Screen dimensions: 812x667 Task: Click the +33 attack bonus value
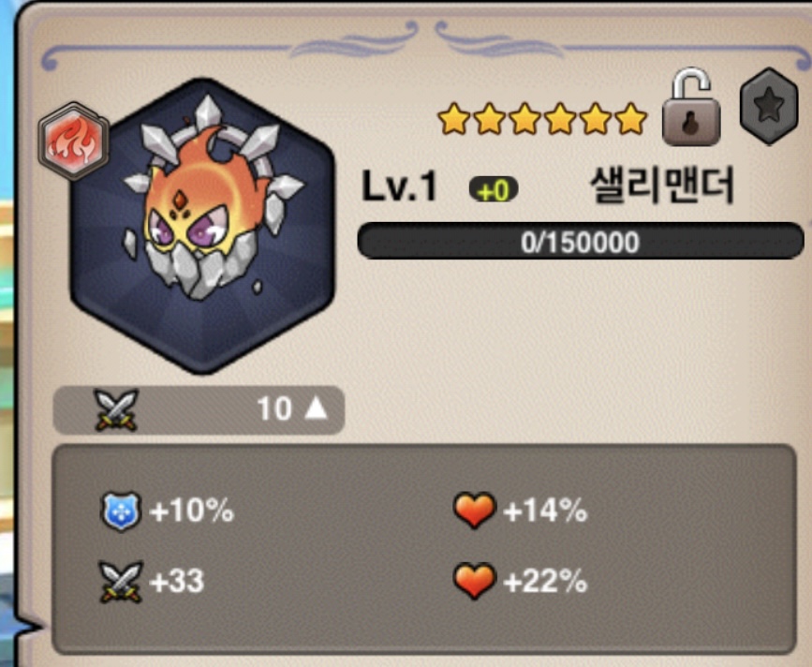(177, 581)
